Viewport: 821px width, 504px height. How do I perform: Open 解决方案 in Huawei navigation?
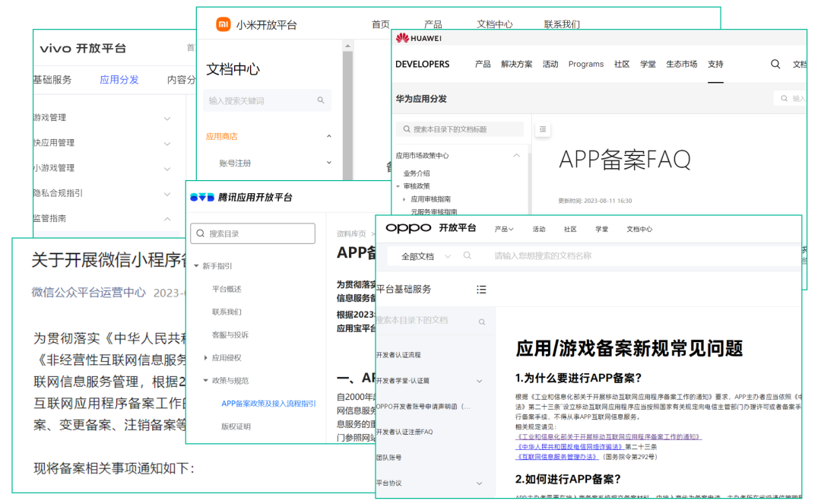pyautogui.click(x=516, y=64)
